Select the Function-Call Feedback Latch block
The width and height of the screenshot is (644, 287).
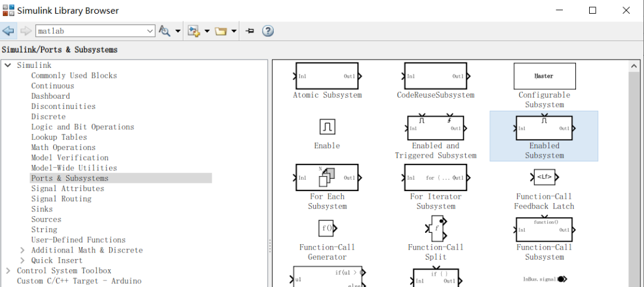544,177
